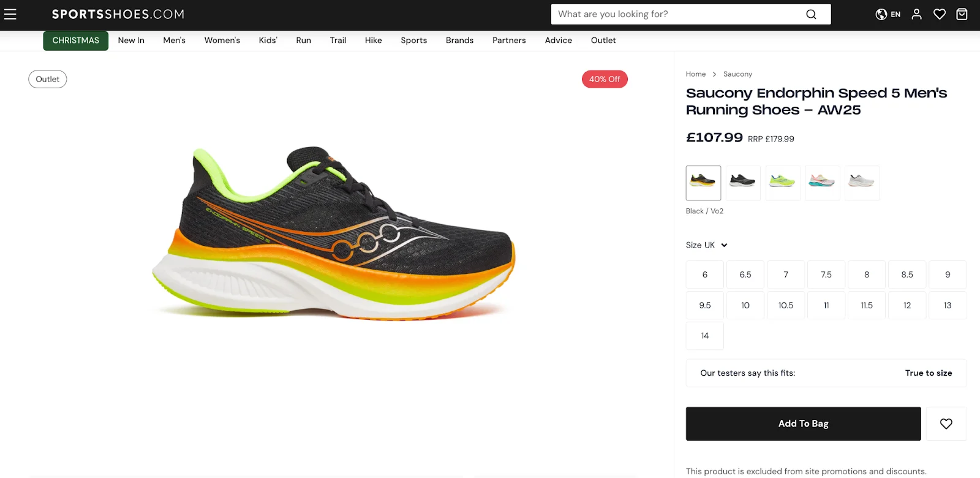This screenshot has height=478, width=980.
Task: Select the all-black shoe colour swatch
Action: (x=743, y=183)
